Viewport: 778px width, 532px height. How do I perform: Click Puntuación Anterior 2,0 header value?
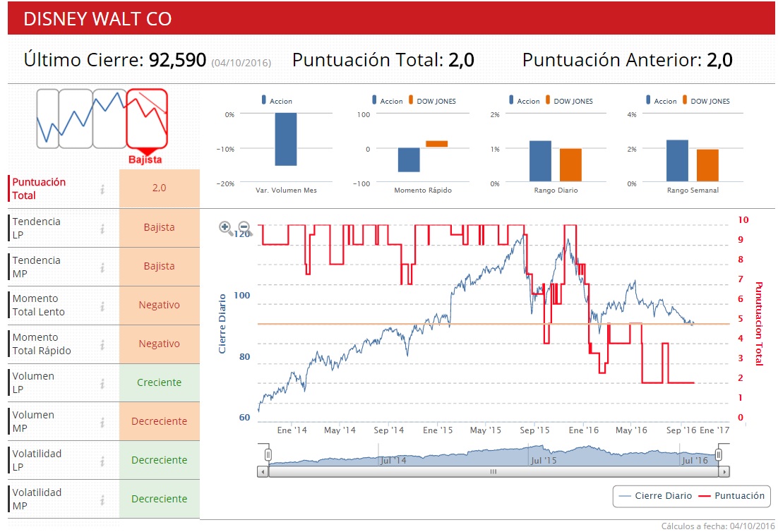[719, 60]
